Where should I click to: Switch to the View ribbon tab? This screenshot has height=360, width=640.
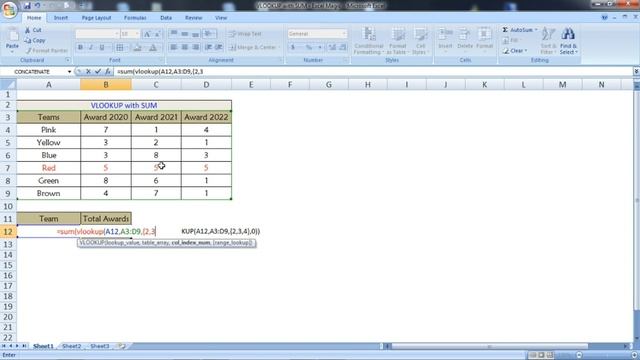coord(221,18)
